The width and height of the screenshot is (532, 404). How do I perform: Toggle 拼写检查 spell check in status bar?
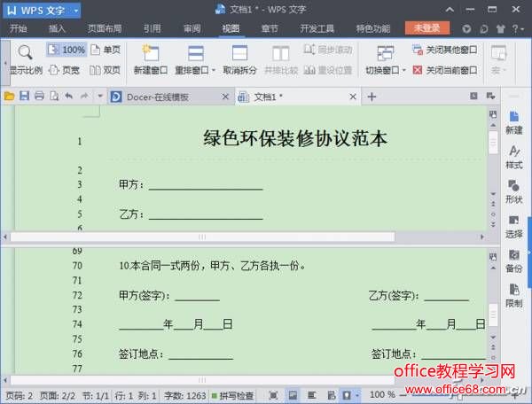point(232,395)
